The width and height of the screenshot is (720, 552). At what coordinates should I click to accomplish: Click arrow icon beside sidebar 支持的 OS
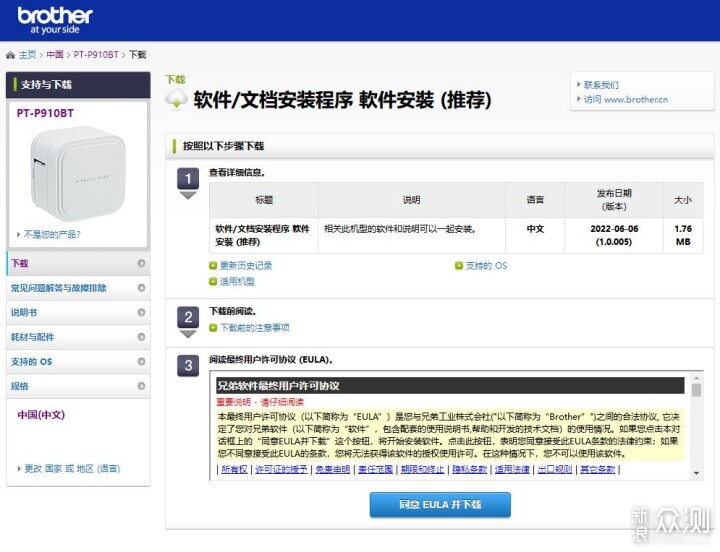click(141, 361)
